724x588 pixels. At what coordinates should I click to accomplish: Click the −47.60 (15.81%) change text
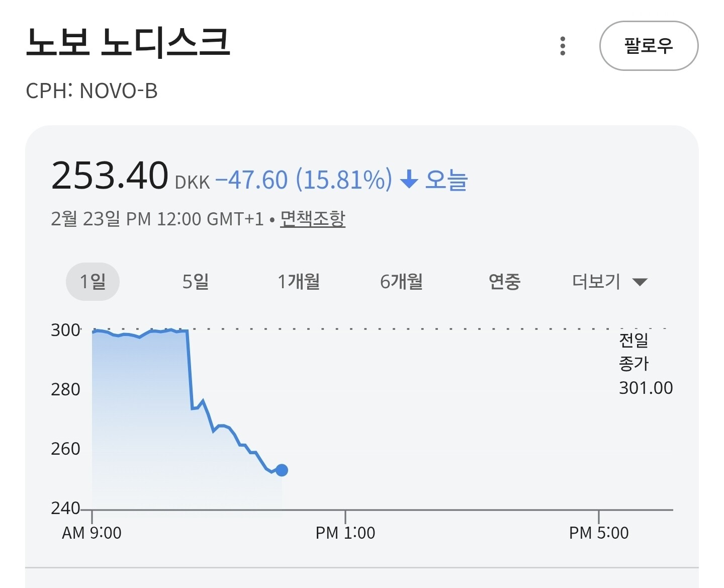pyautogui.click(x=304, y=180)
